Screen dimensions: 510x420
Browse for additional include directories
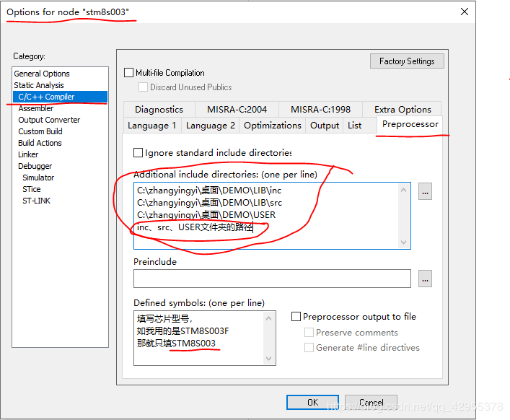pos(425,191)
